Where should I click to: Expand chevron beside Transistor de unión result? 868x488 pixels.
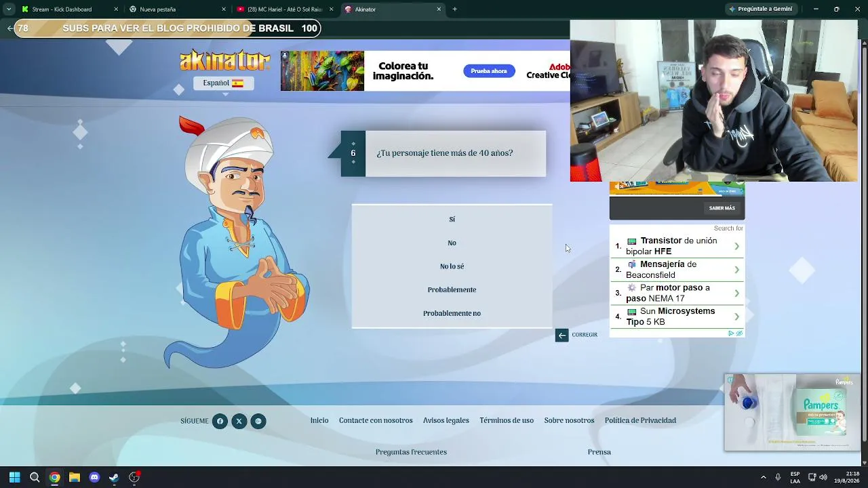(x=736, y=246)
